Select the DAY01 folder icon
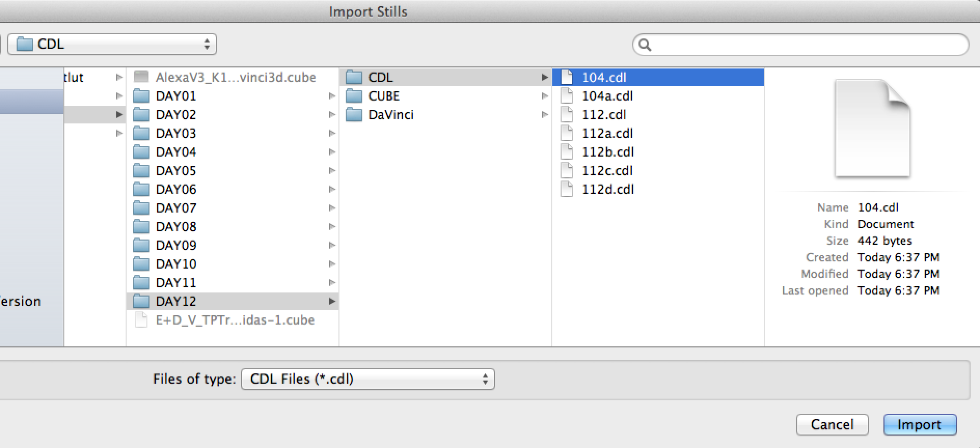The image size is (980, 448). tap(141, 96)
